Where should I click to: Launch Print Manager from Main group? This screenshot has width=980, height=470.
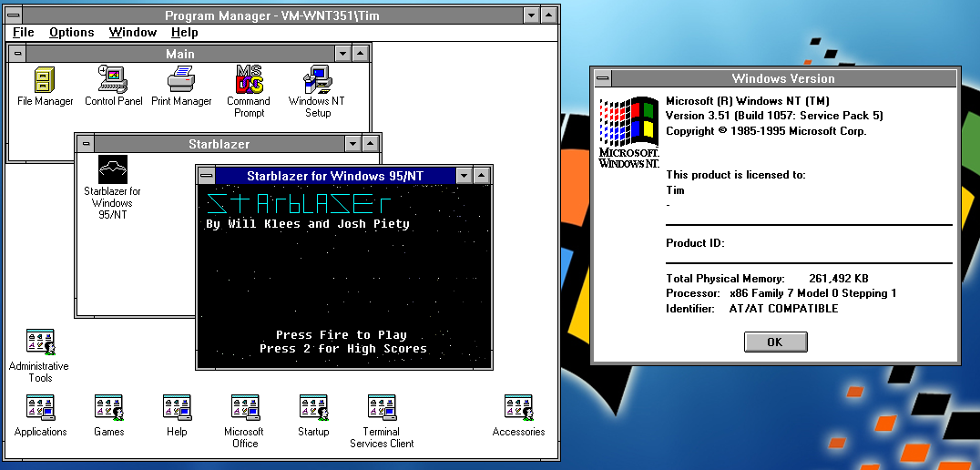(181, 80)
